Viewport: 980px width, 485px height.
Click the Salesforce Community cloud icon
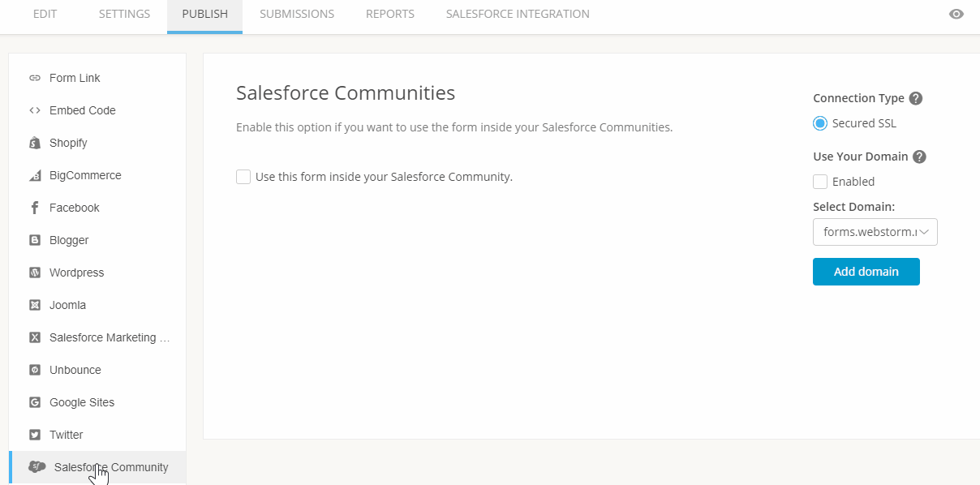37,467
